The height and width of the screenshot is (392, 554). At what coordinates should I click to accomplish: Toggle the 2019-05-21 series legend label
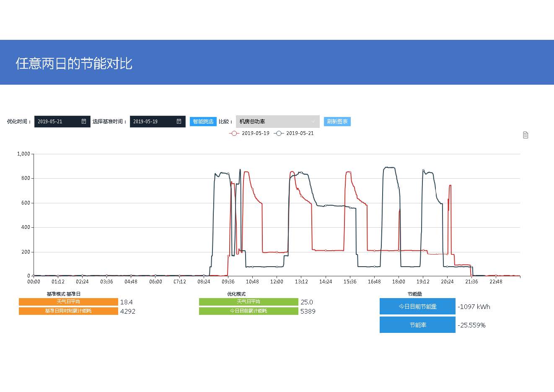tap(300, 133)
